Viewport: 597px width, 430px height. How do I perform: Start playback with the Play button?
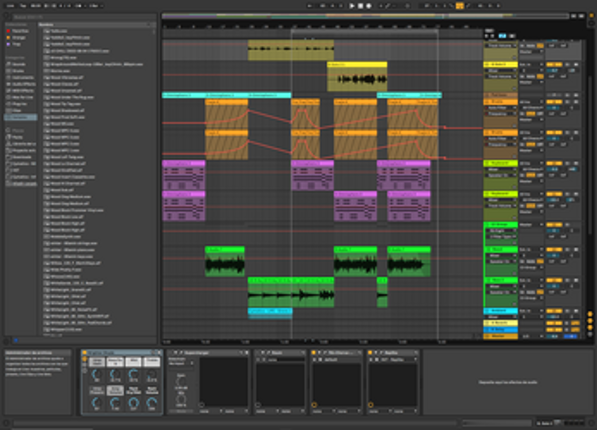pos(352,6)
